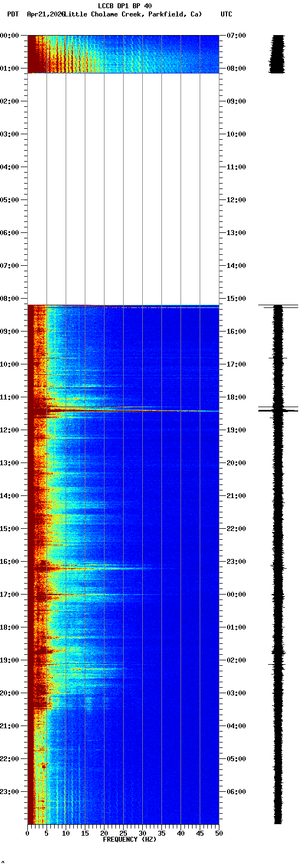This screenshot has height=868, width=302.
Task: Click the 'FREQUENCY (HZ)' axis label
Action: click(x=130, y=840)
